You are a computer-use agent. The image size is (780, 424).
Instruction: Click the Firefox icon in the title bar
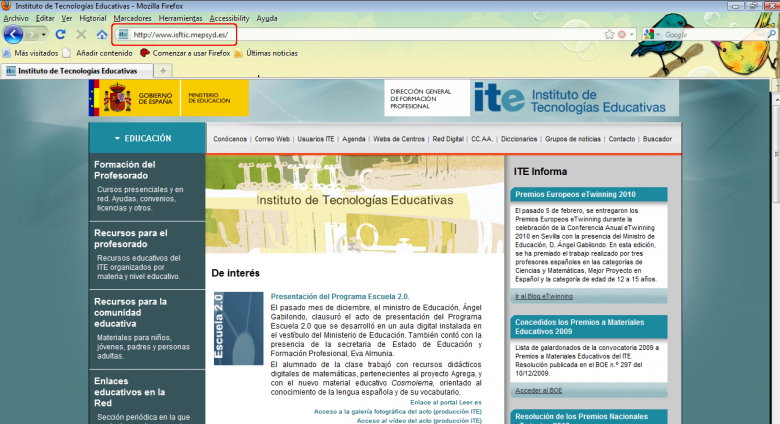6,6
